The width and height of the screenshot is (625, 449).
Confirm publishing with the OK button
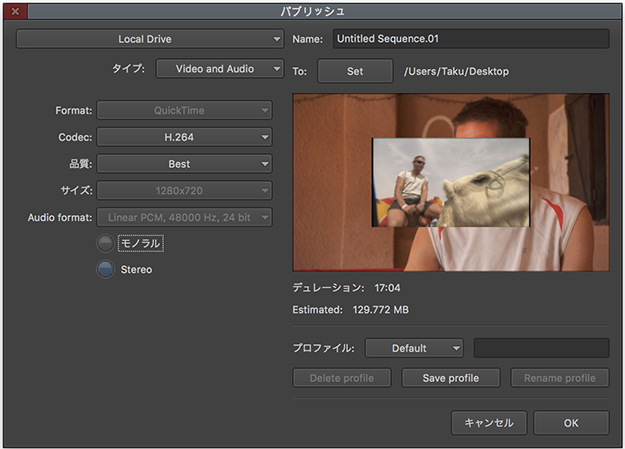(570, 423)
